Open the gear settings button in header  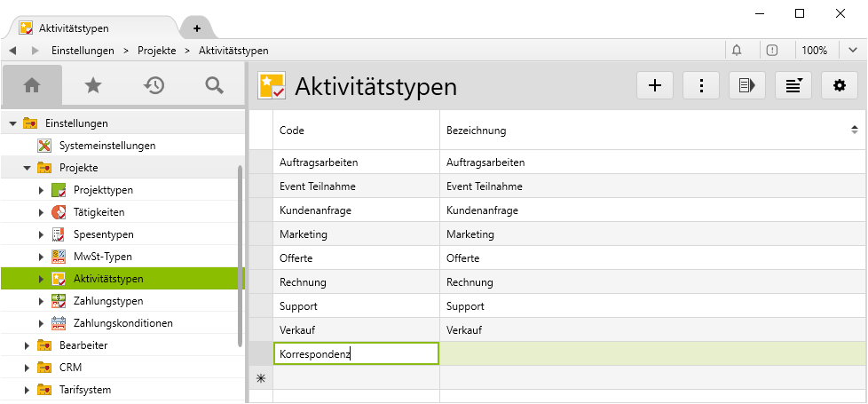coord(839,85)
